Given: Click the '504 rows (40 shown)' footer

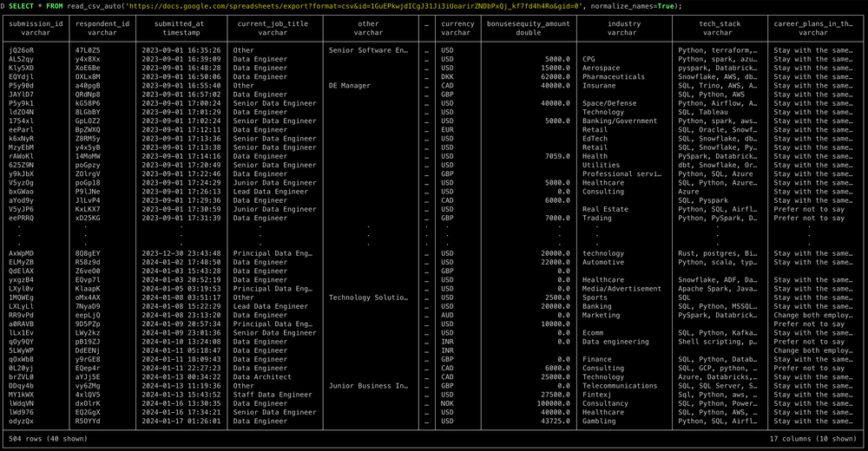Looking at the screenshot, I should (48, 440).
